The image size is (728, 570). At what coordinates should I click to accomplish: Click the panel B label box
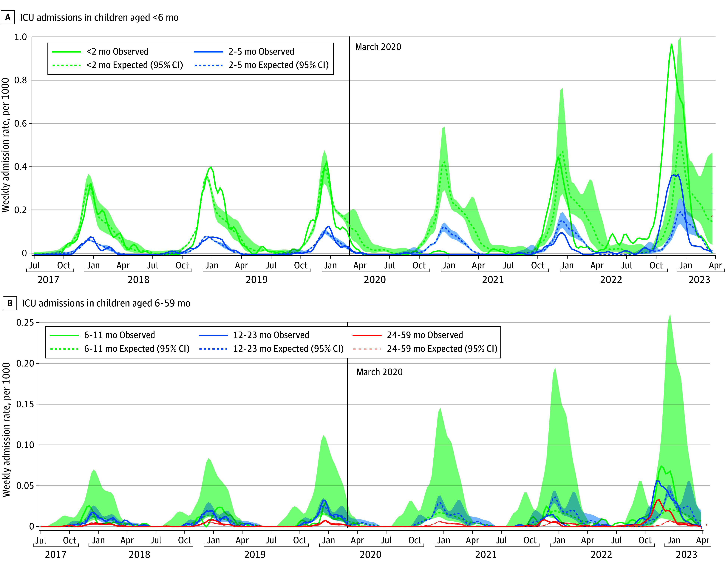(x=10, y=303)
